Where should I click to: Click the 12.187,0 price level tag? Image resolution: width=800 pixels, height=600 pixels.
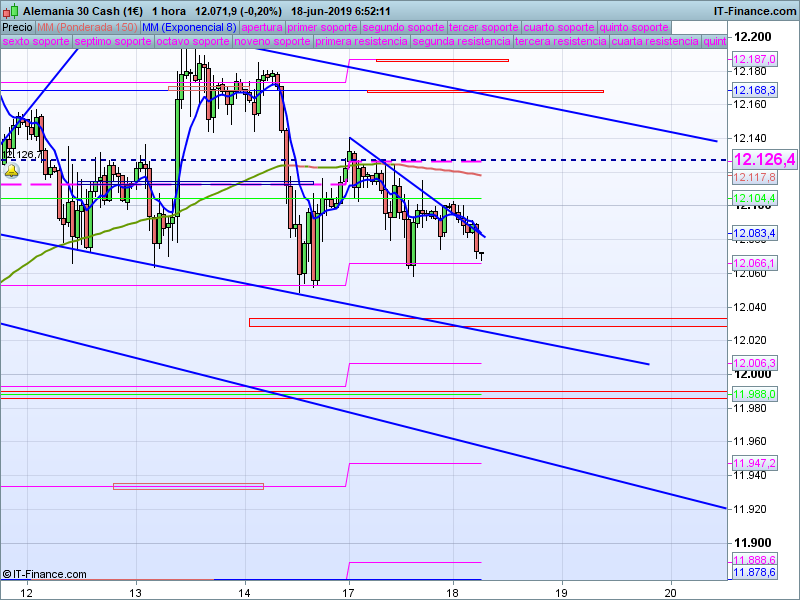pyautogui.click(x=754, y=60)
